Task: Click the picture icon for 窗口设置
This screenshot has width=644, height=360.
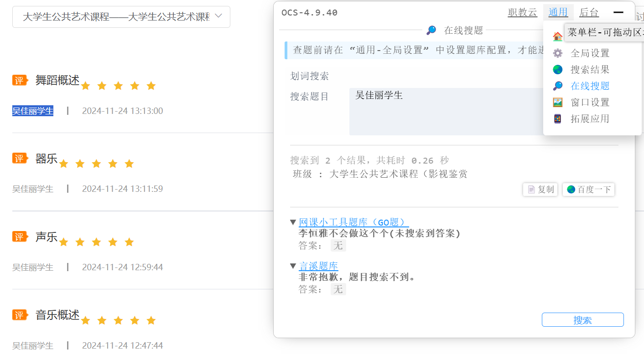Action: click(557, 103)
